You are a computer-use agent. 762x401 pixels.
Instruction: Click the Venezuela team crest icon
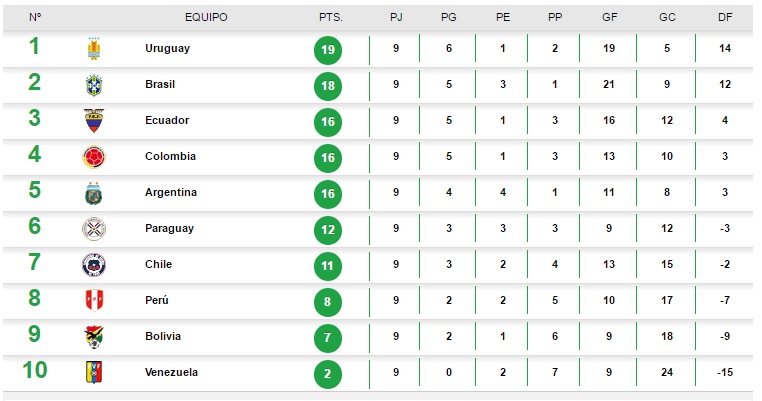tap(94, 373)
